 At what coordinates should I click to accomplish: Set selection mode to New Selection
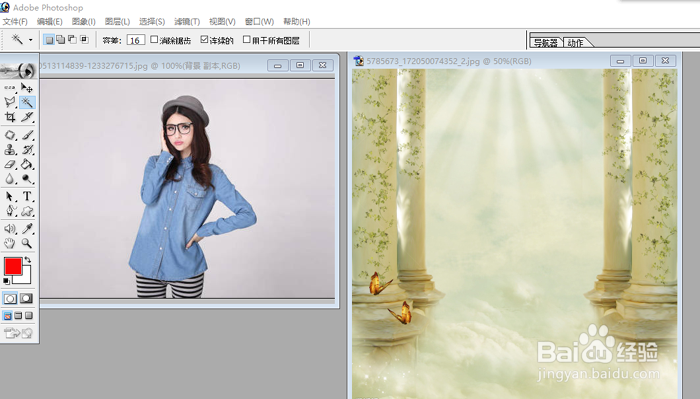49,40
